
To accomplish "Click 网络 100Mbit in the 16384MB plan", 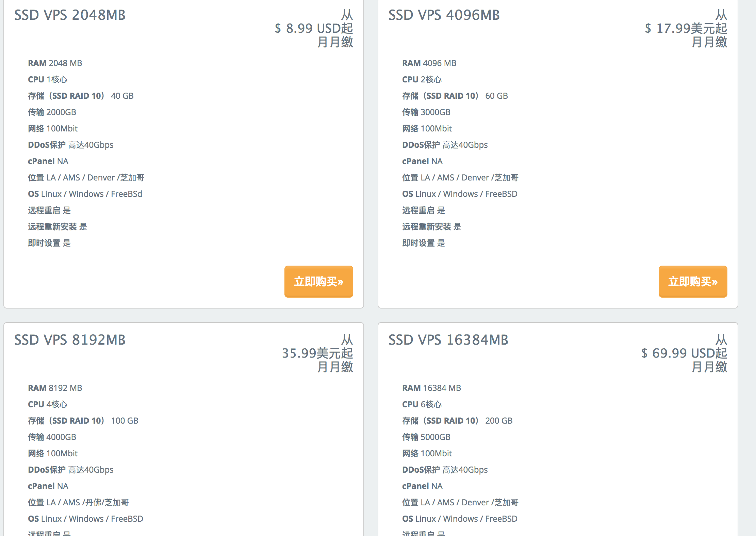I will click(x=427, y=453).
